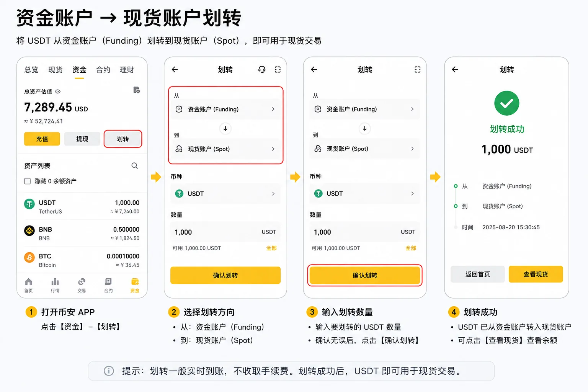Image resolution: width=588 pixels, height=392 pixels.
Task: Expand the 现货账户 (Spot) selector on the step 3 screen
Action: pyautogui.click(x=365, y=149)
